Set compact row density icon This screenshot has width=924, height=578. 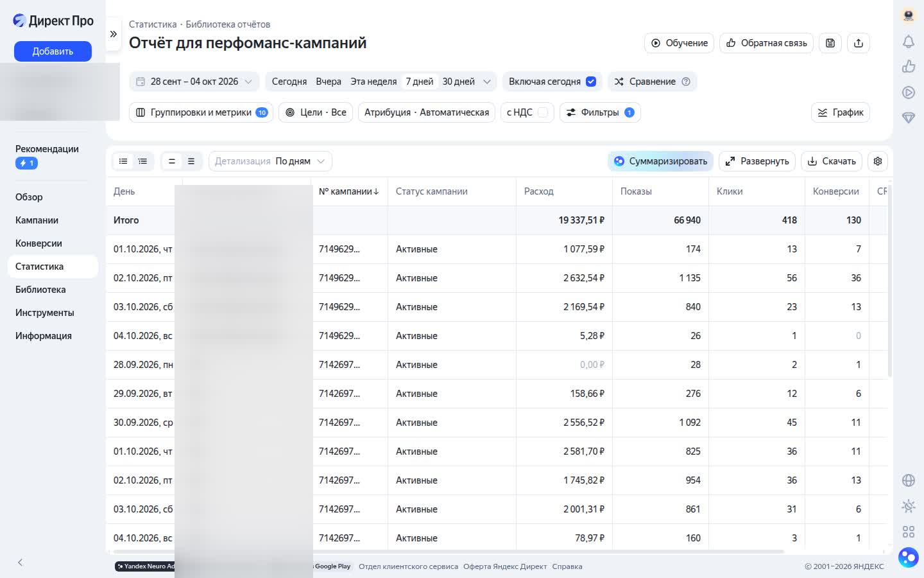[x=171, y=161]
